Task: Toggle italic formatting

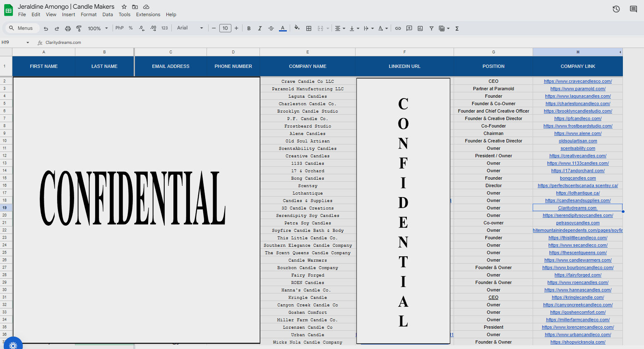Action: [260, 29]
